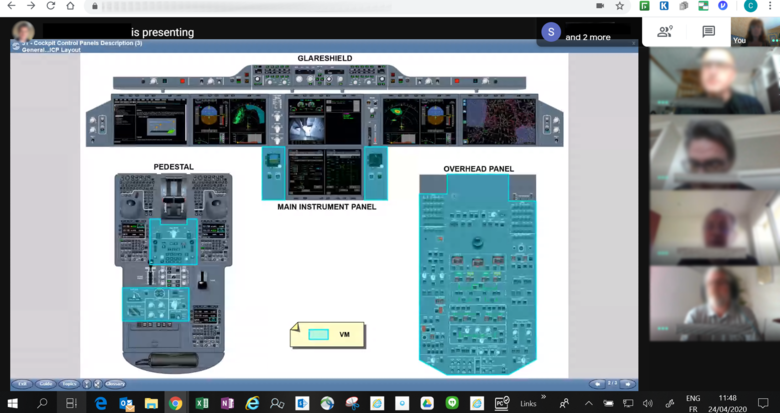780x413 pixels.
Task: Click the Guide button in courseware bar
Action: click(x=45, y=384)
